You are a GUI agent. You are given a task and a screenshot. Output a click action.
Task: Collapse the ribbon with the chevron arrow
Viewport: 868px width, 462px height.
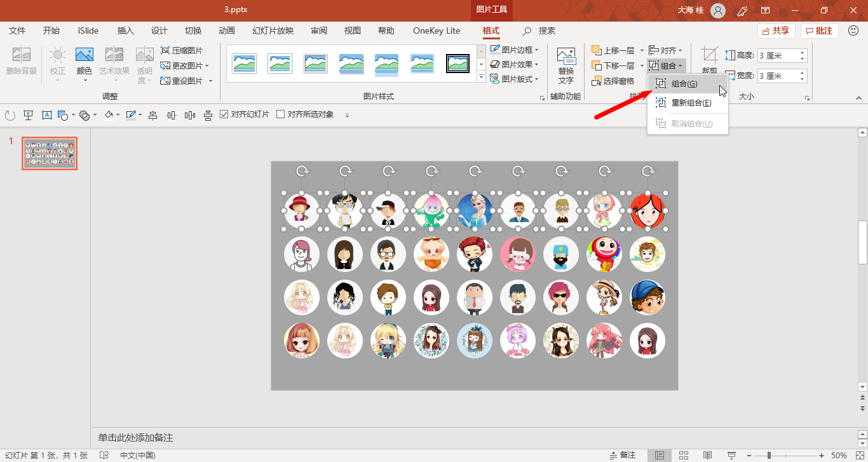click(858, 98)
